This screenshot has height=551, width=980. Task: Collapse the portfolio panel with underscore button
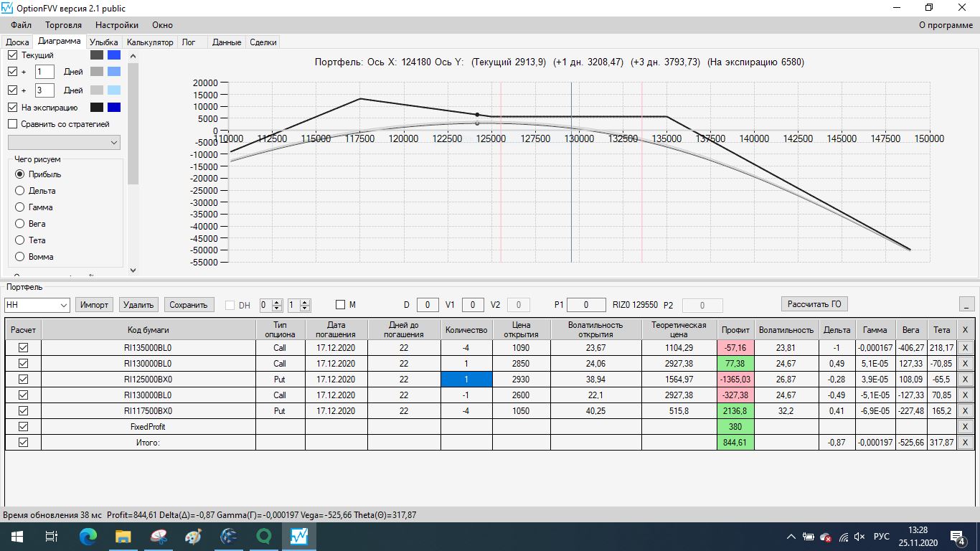[x=966, y=304]
